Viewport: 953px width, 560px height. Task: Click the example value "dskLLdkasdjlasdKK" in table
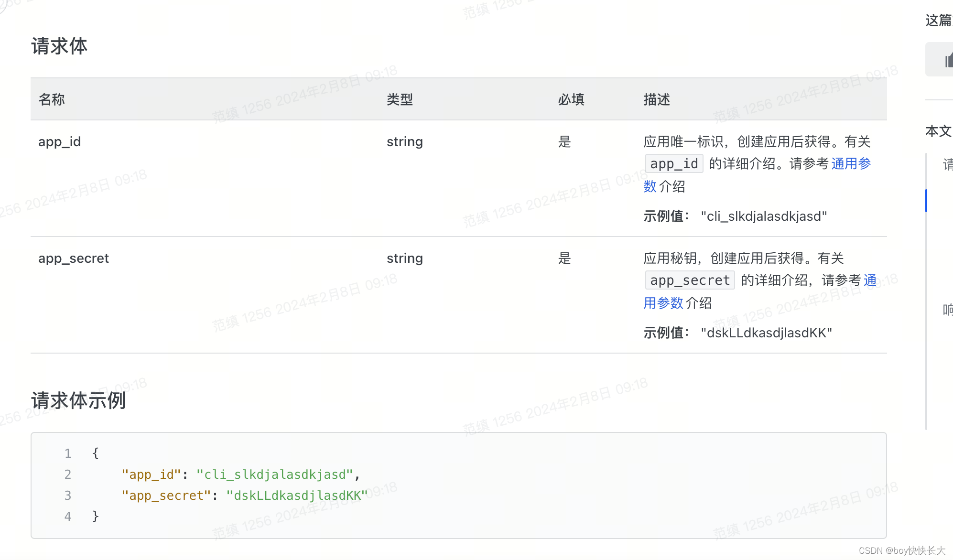(x=766, y=333)
